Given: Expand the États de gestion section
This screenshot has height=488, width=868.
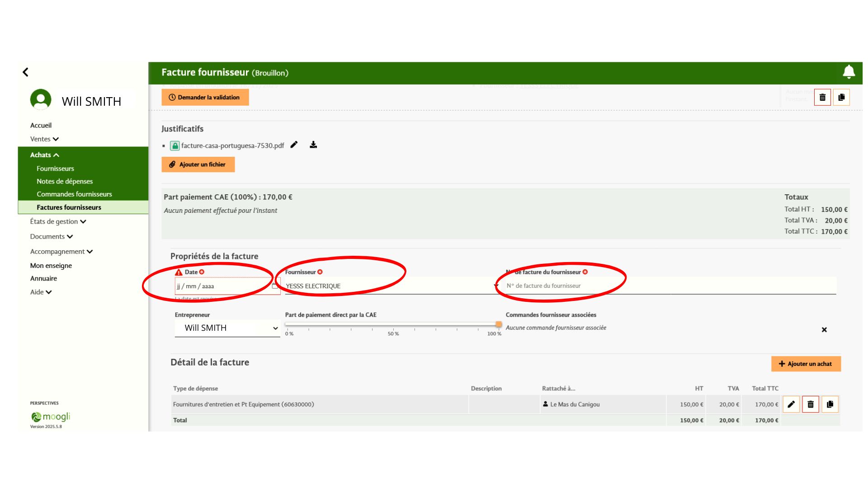Looking at the screenshot, I should (x=58, y=221).
